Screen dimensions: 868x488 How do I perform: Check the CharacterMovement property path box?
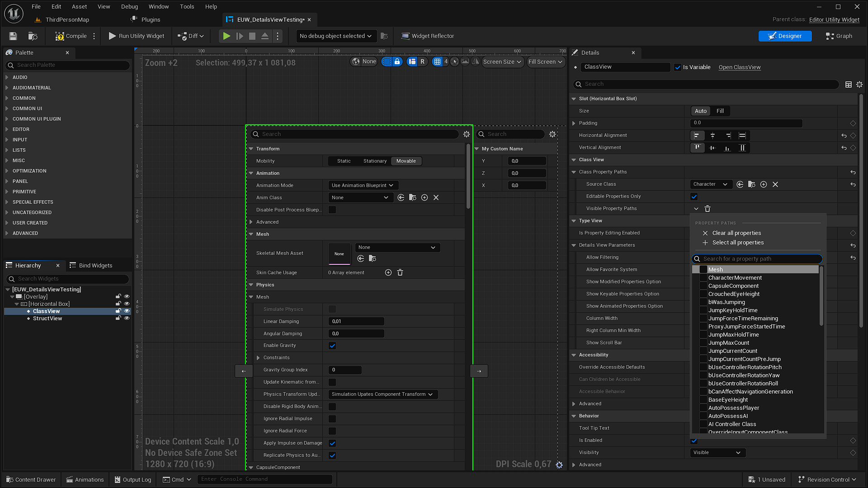pyautogui.click(x=703, y=278)
